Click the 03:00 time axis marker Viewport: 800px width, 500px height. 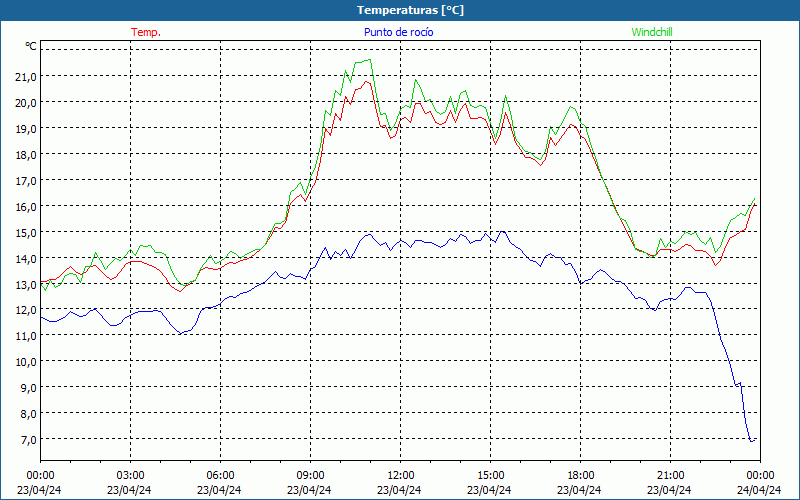(130, 475)
